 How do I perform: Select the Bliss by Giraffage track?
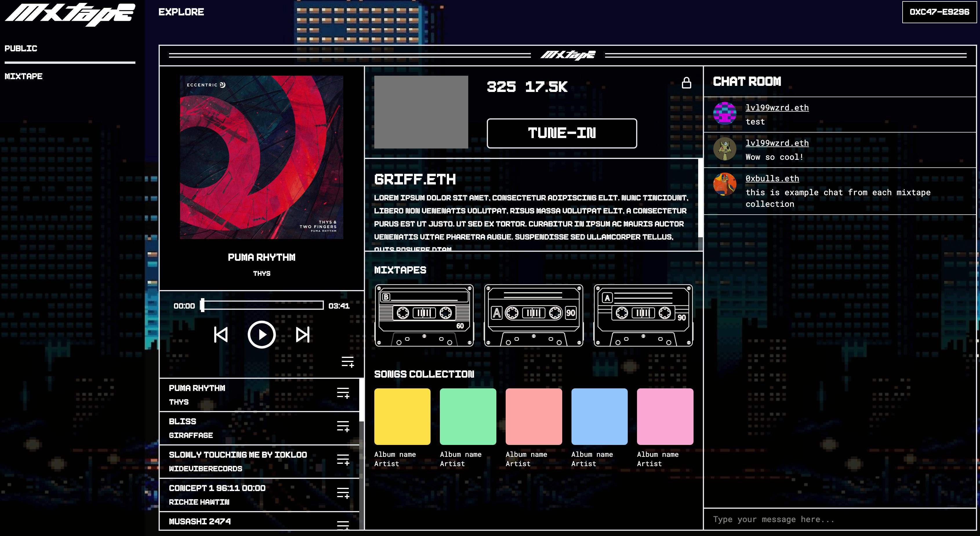pyautogui.click(x=259, y=428)
